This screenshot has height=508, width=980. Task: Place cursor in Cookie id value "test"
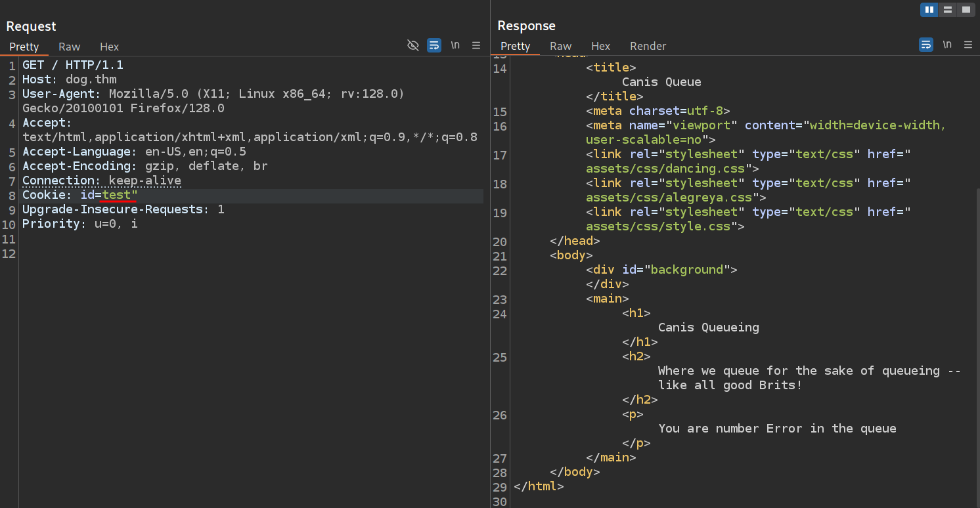point(116,196)
